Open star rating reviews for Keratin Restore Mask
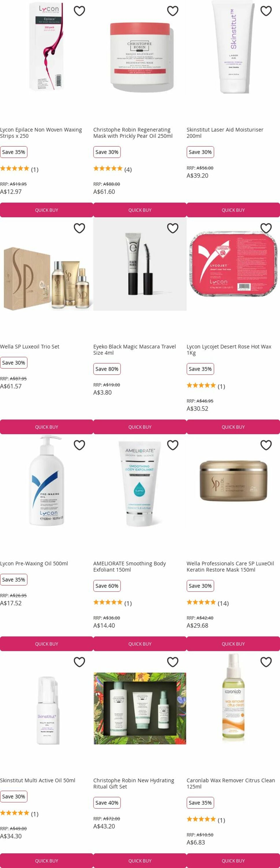 click(208, 603)
